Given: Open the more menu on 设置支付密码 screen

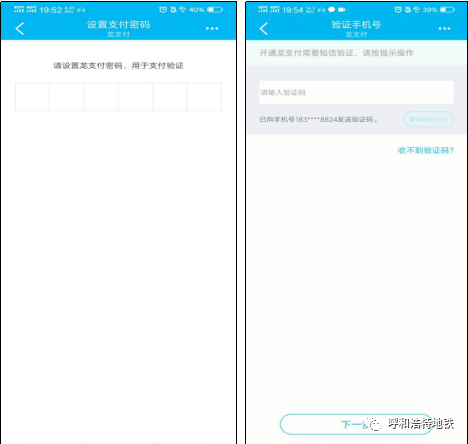Looking at the screenshot, I should coord(212,29).
